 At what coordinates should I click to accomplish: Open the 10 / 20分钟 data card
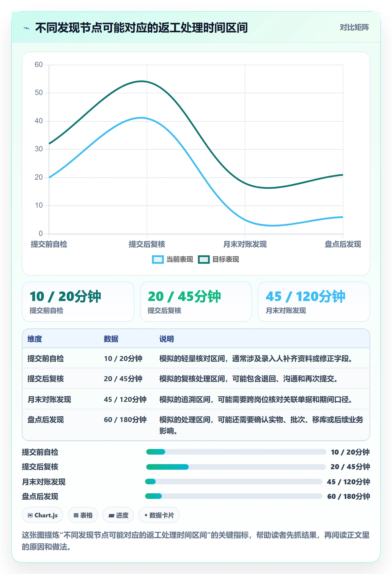click(x=78, y=302)
